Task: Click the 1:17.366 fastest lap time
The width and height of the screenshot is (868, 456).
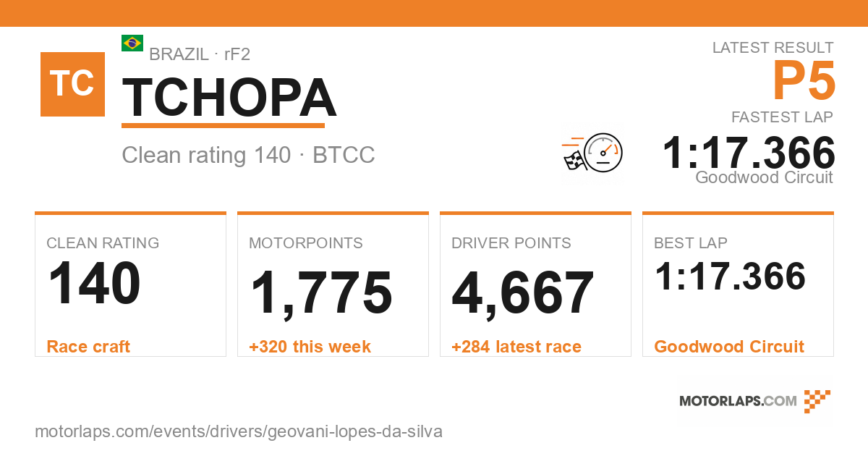Action: [x=749, y=153]
